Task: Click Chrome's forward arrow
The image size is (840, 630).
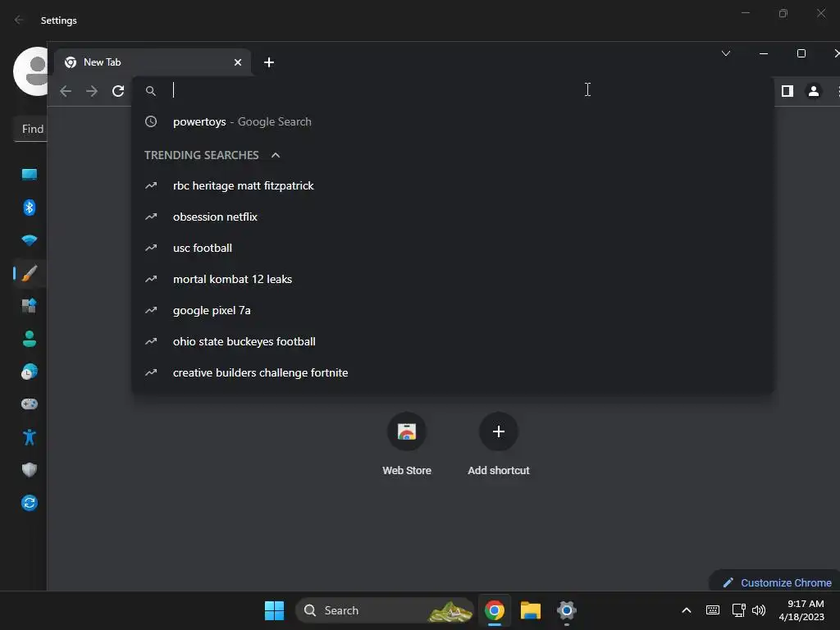Action: (x=92, y=91)
